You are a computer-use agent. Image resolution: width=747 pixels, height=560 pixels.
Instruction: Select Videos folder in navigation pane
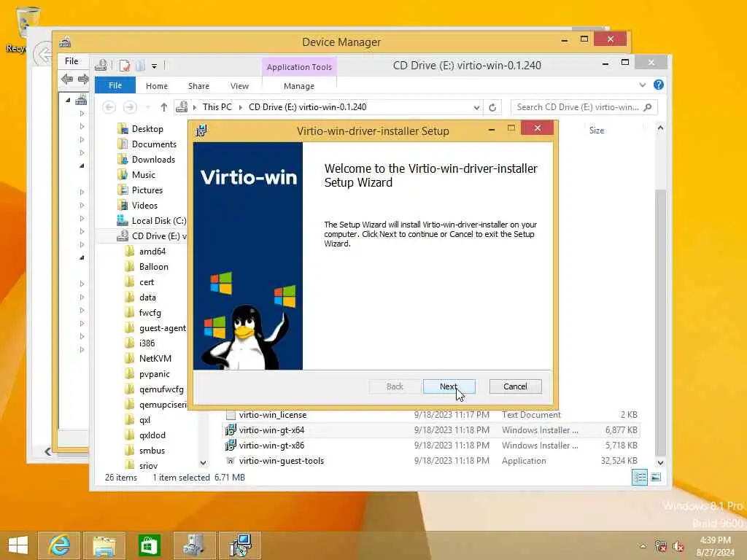click(x=144, y=205)
